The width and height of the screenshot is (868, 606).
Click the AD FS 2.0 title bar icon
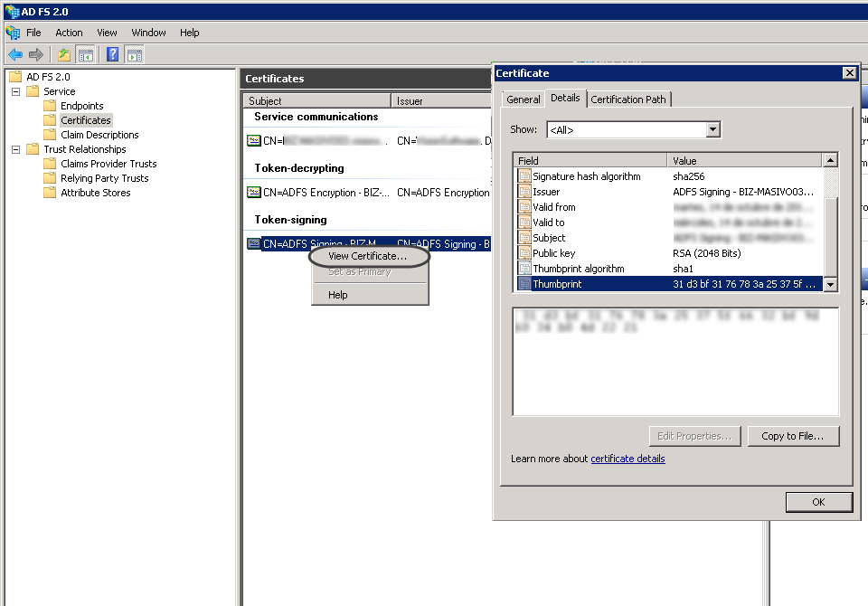click(12, 11)
